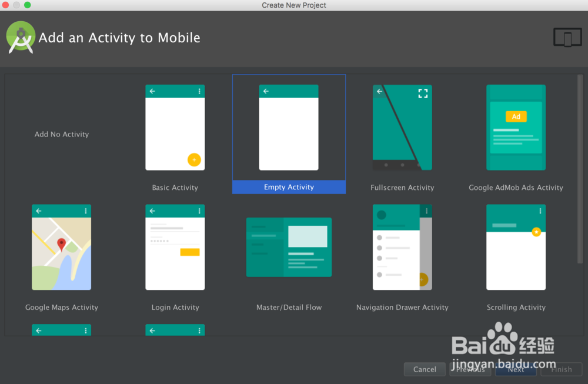588x384 pixels.
Task: Click the Next button
Action: (x=516, y=369)
